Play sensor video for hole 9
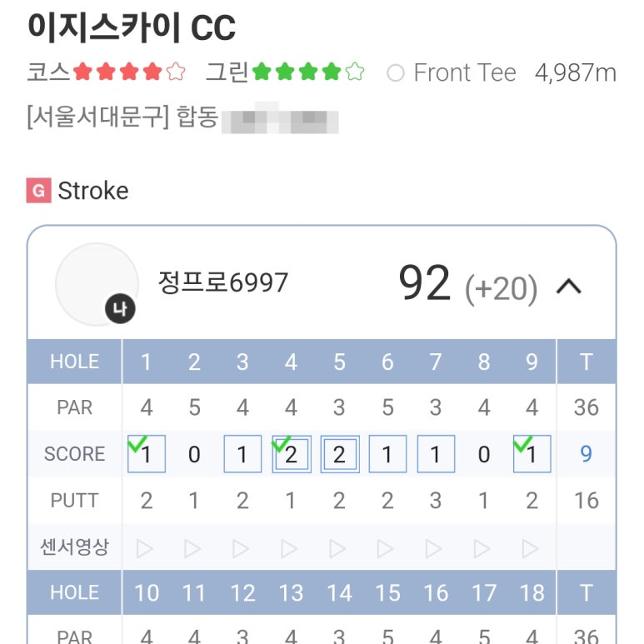The width and height of the screenshot is (644, 644). pyautogui.click(x=532, y=548)
